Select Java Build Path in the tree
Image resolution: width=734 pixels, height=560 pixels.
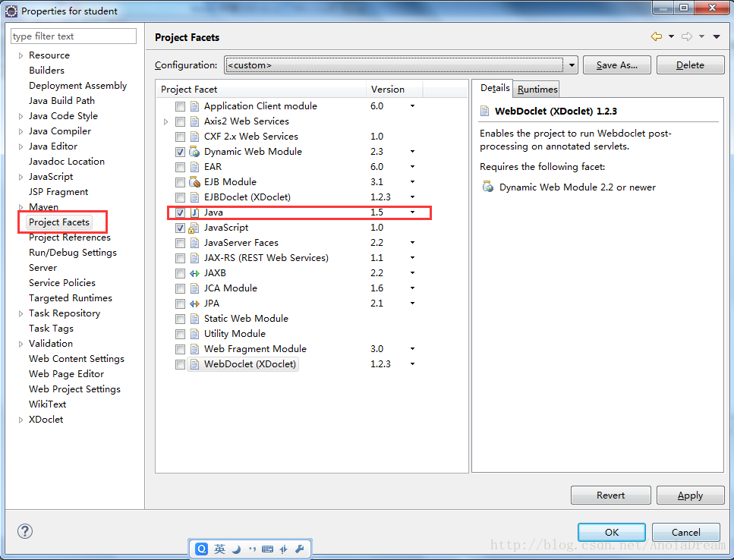61,101
